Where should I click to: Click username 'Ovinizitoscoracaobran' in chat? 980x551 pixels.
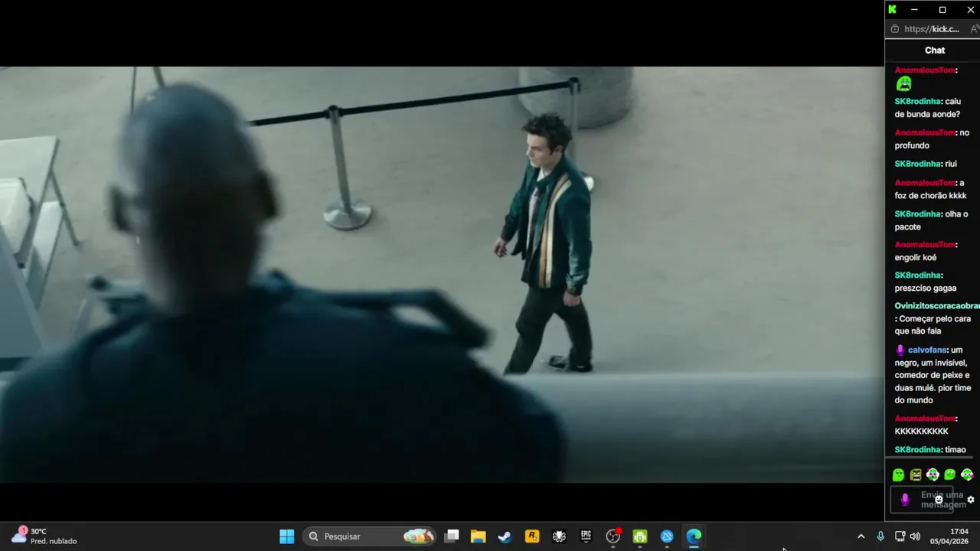click(x=937, y=306)
